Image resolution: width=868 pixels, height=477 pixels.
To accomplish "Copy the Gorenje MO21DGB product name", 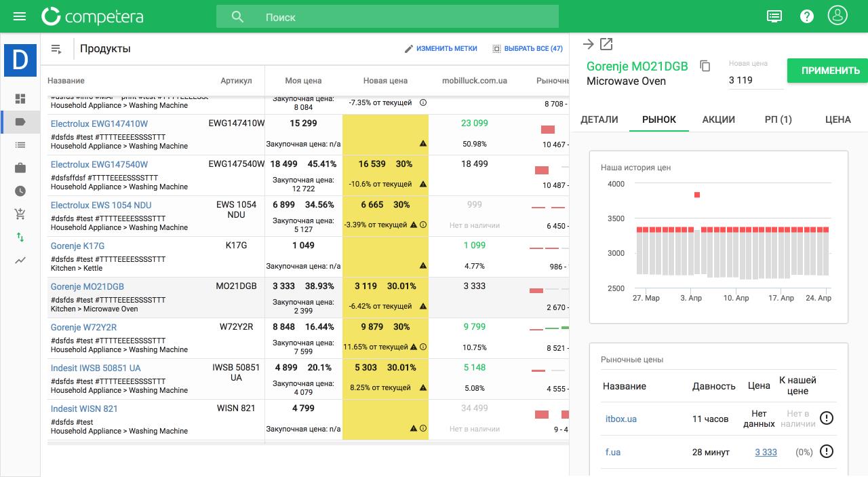I will [x=705, y=66].
